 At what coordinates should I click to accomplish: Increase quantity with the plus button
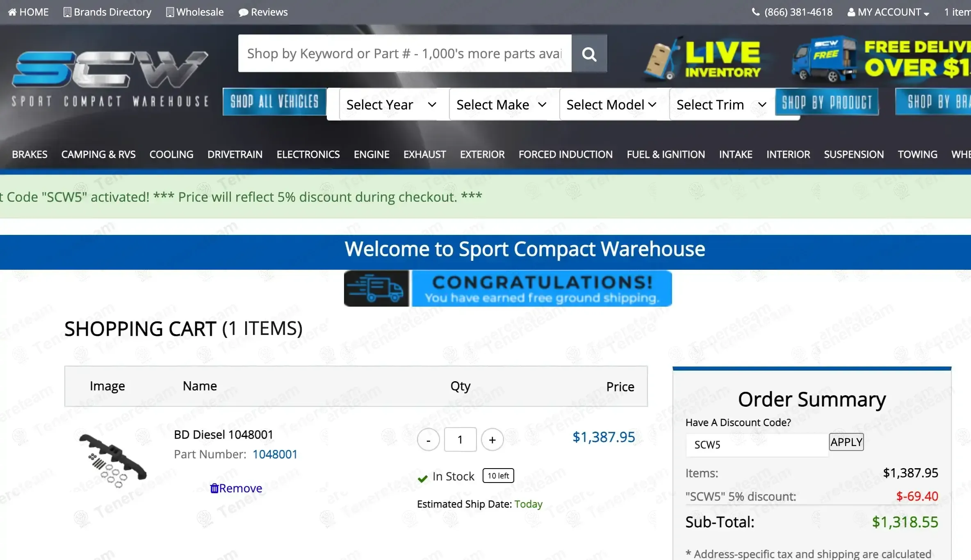coord(492,440)
